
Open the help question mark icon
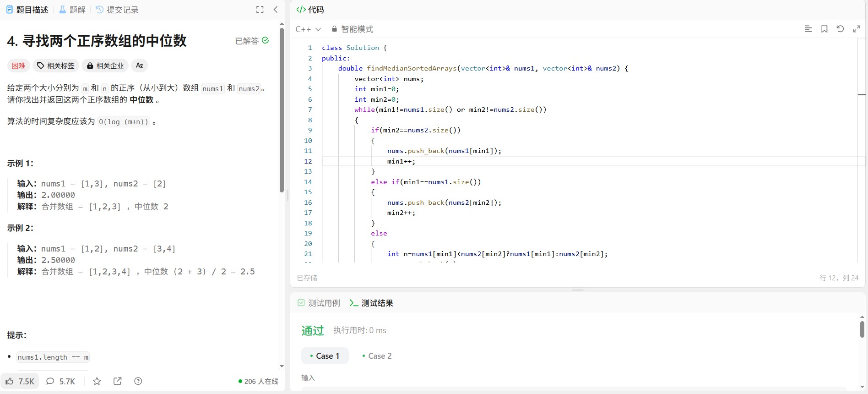coord(138,381)
